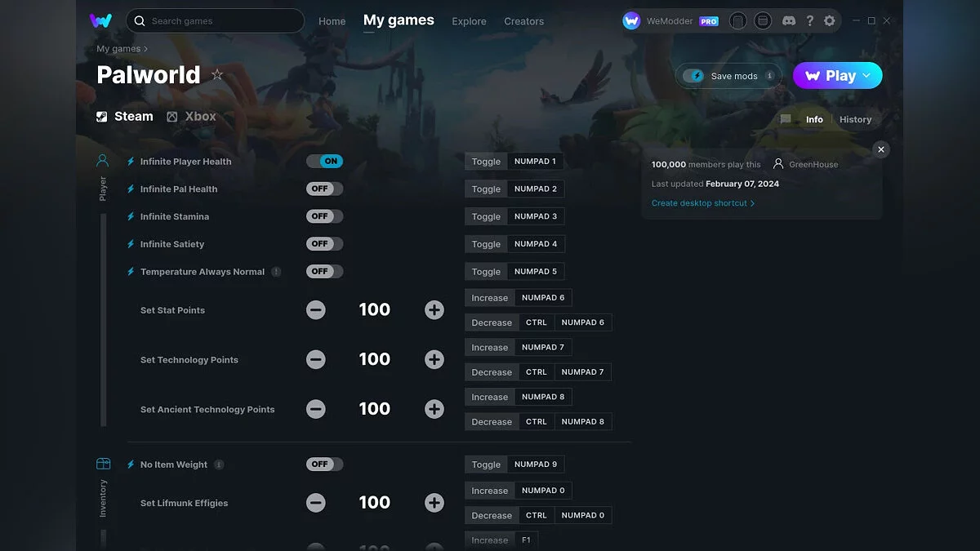Increase Set Stat Points with plus button
Screen dimensions: 980x551
(x=434, y=310)
